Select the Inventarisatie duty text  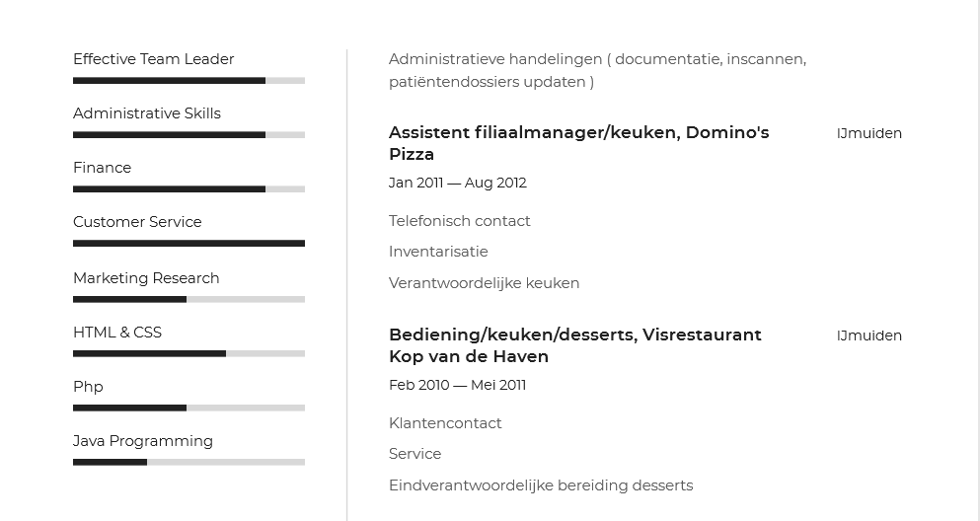point(438,252)
